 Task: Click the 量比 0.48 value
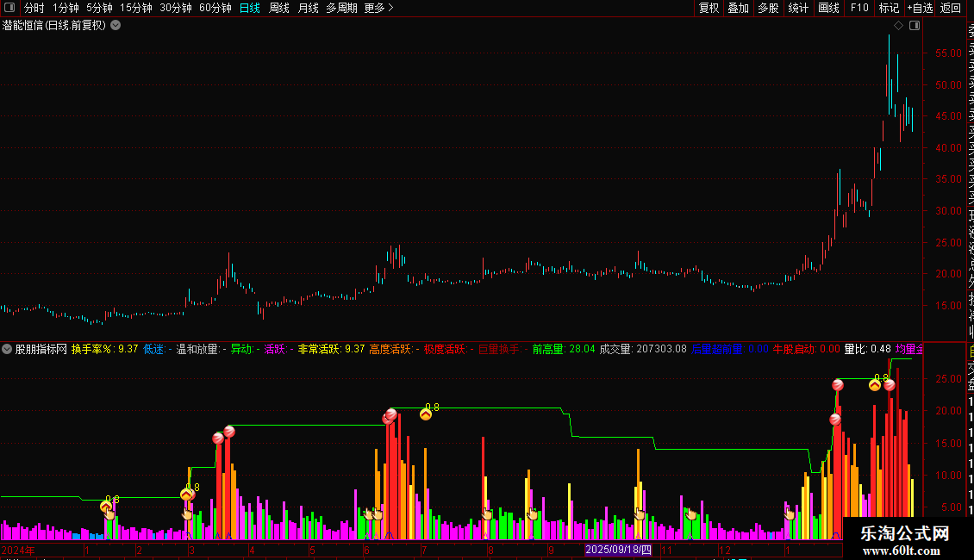pyautogui.click(x=867, y=349)
